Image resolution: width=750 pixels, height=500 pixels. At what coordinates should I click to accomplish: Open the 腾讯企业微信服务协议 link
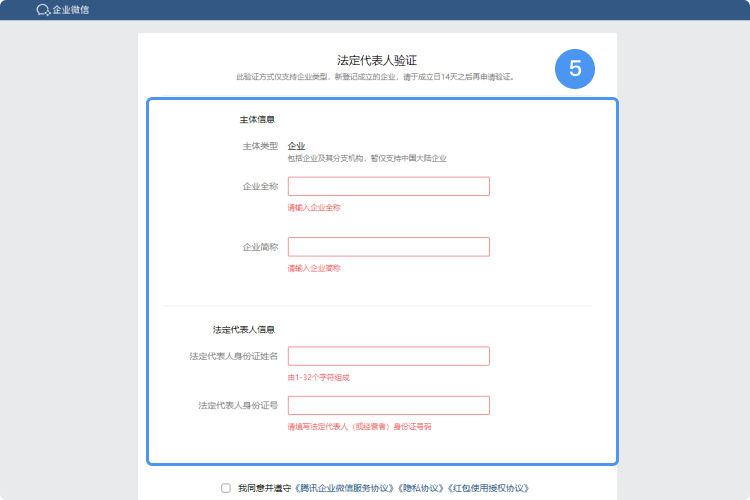(x=345, y=488)
